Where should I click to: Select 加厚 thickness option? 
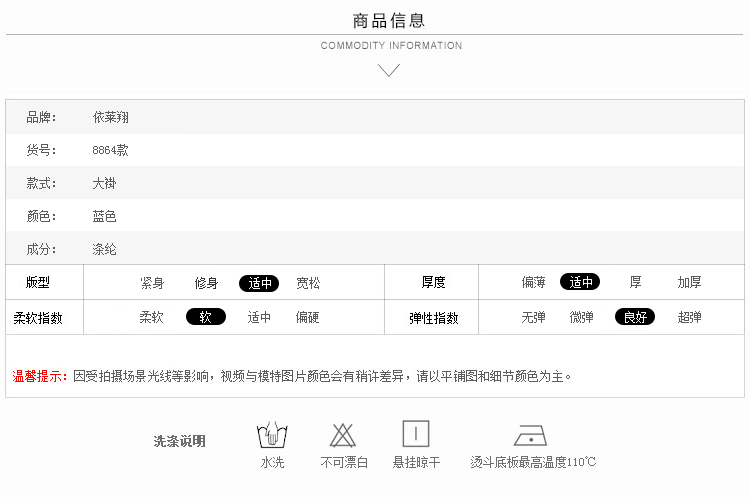[689, 282]
